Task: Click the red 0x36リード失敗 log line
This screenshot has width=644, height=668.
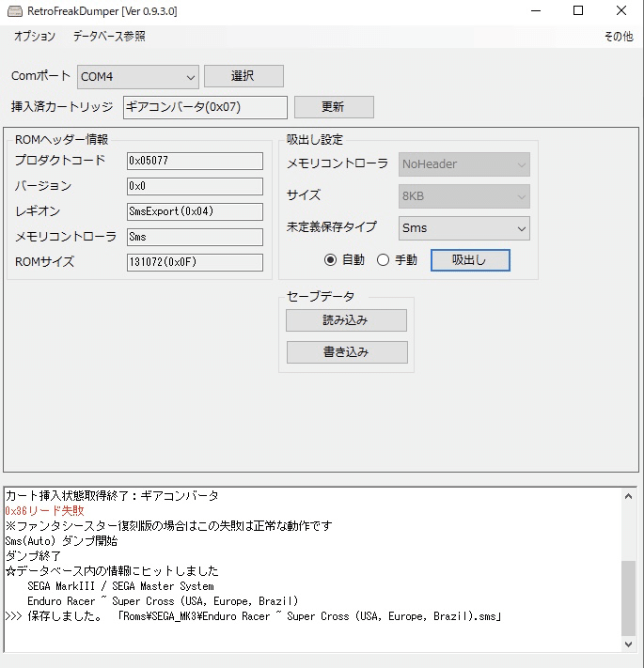Action: click(x=45, y=511)
